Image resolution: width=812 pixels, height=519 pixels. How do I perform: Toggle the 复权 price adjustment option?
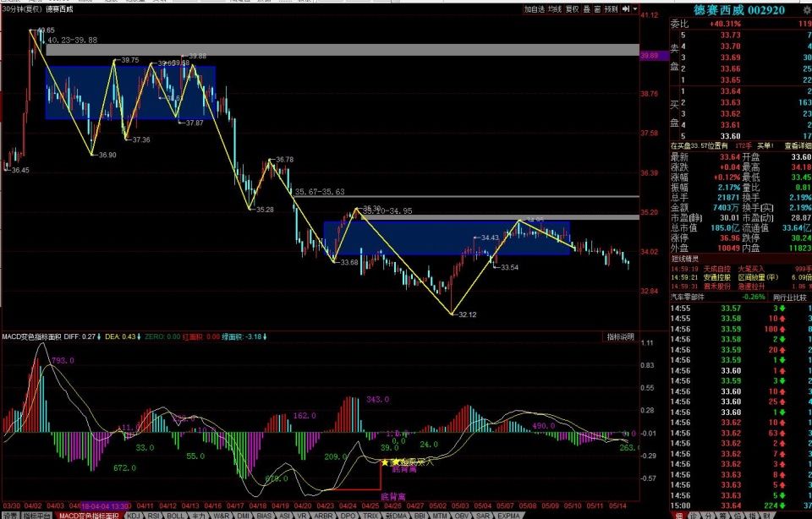[x=573, y=9]
